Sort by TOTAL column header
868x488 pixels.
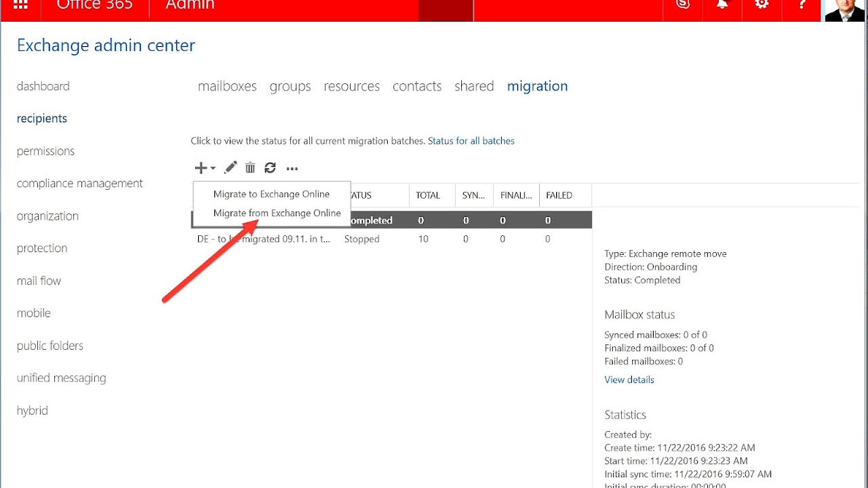coord(431,195)
